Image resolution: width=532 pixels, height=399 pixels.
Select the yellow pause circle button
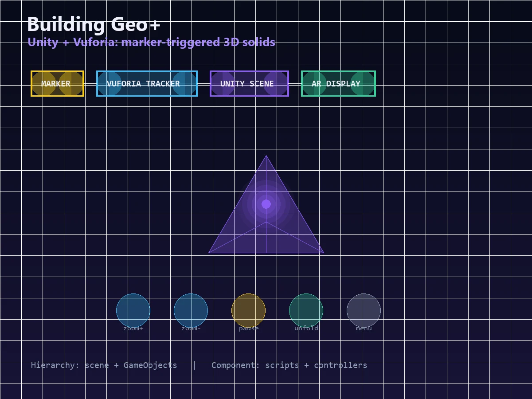[248, 310]
